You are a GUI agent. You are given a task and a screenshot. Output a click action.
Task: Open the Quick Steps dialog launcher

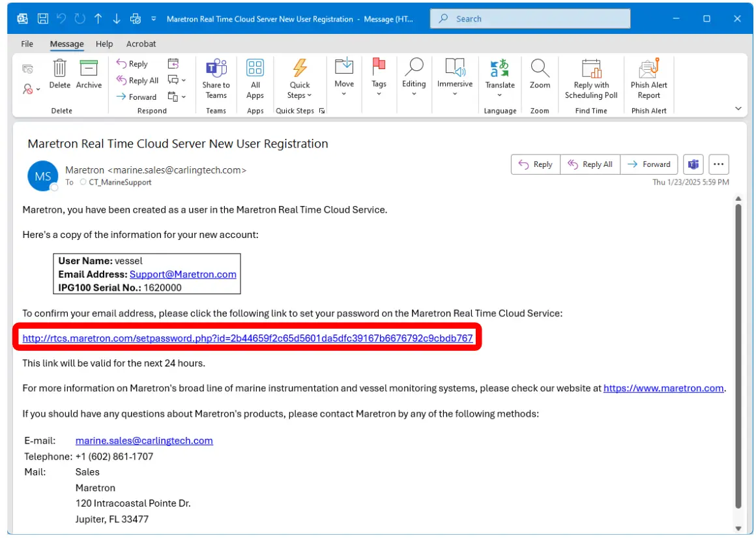(321, 111)
